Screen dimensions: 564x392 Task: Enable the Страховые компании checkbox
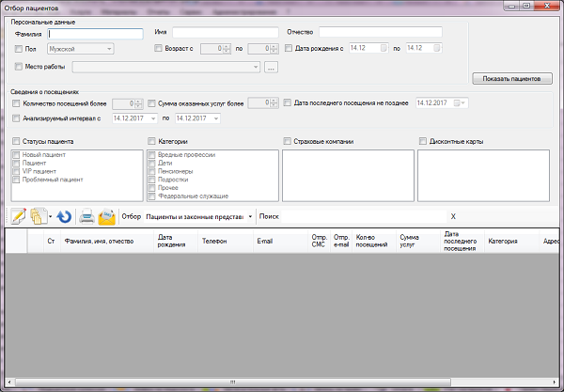coord(287,141)
